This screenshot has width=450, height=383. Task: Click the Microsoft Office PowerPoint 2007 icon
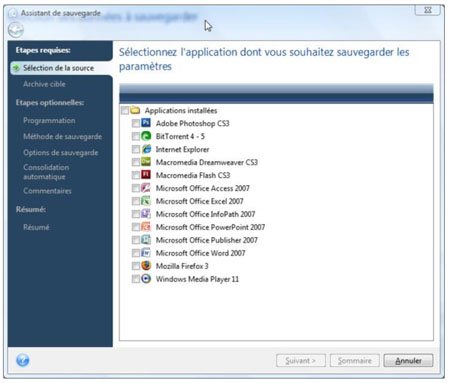[146, 227]
